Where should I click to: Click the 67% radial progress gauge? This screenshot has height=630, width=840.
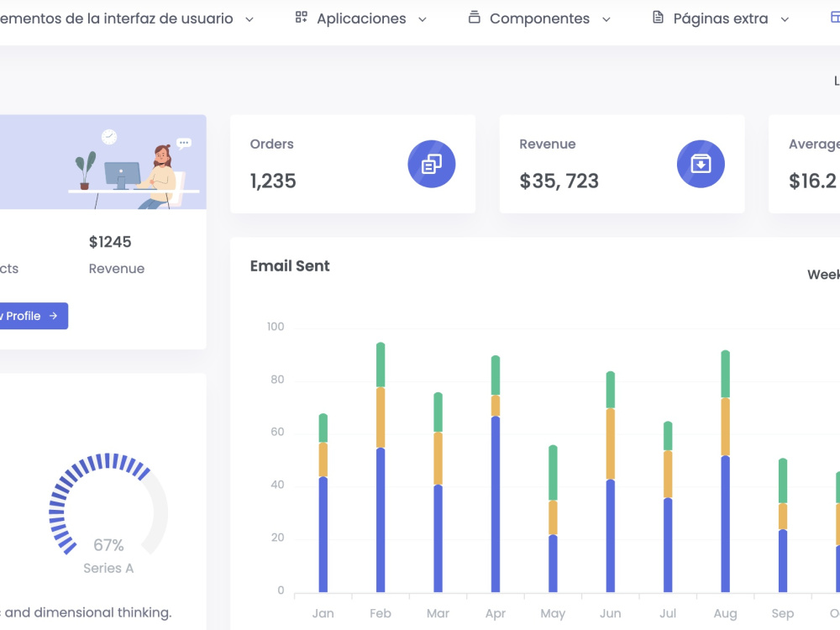coord(108,505)
